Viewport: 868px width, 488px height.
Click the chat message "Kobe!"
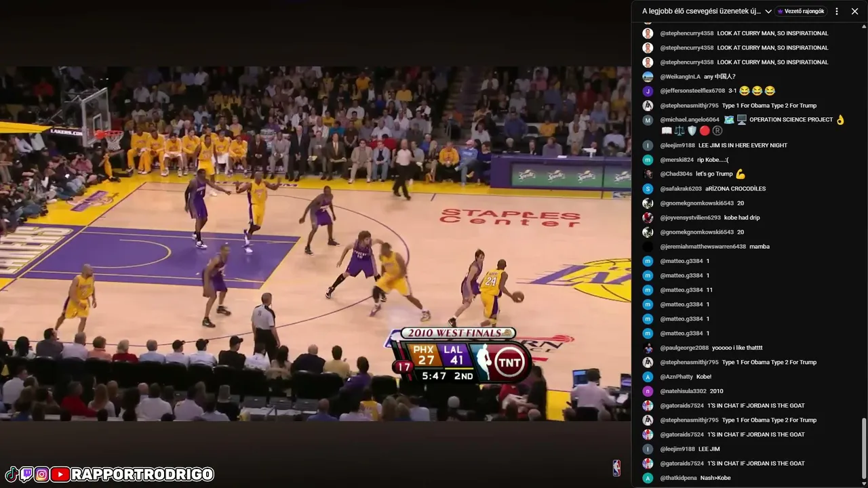[704, 377]
